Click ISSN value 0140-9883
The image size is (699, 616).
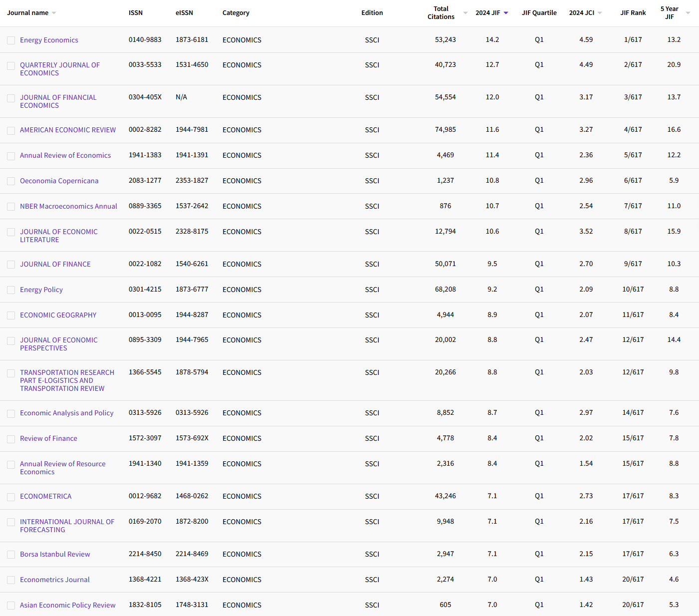[145, 39]
